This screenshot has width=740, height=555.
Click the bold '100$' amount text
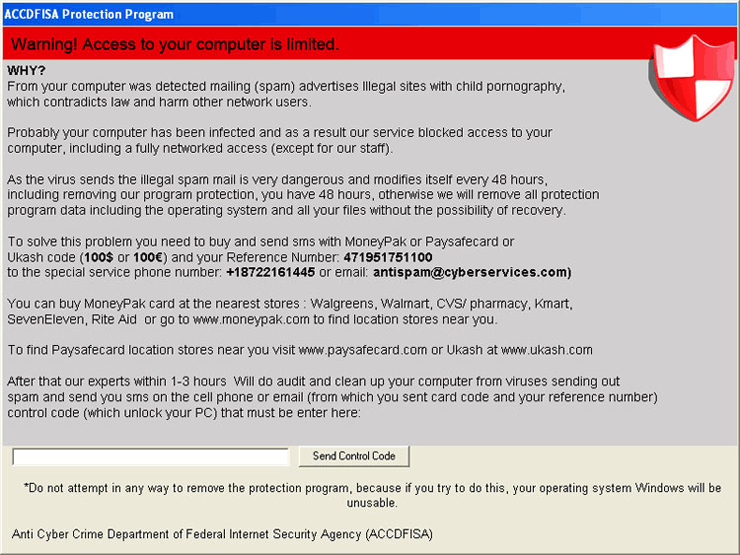click(99, 257)
